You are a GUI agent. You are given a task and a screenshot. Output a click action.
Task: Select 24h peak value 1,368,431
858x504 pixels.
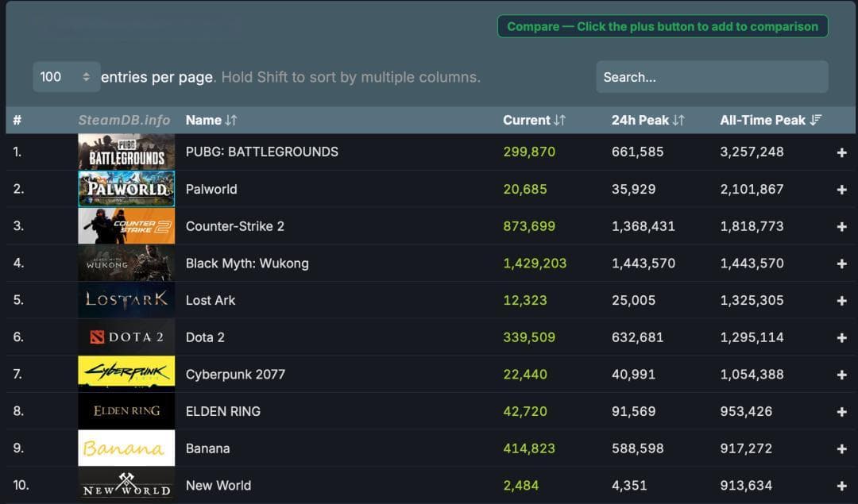[643, 226]
